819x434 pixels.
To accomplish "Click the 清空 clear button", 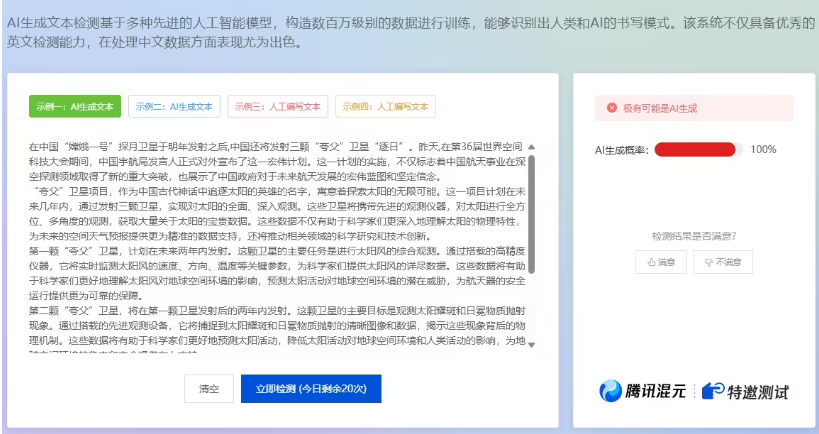I will pos(209,389).
